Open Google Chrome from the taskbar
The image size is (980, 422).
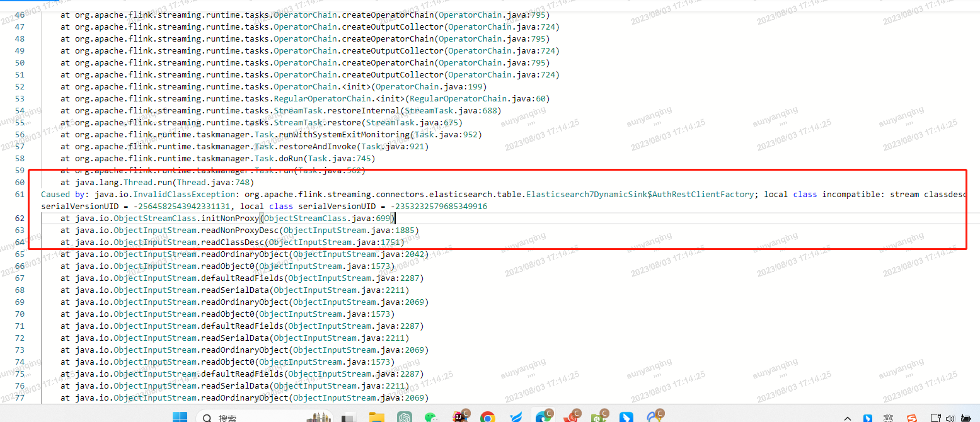(x=487, y=418)
